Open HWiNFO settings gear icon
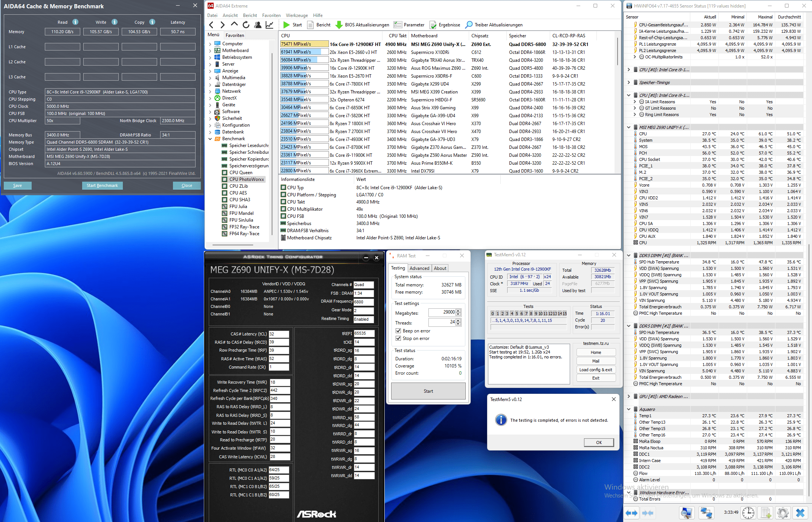Image resolution: width=812 pixels, height=522 pixels. click(783, 513)
